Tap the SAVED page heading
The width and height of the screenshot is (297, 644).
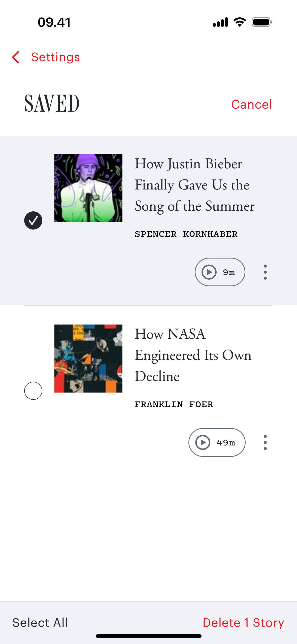52,103
